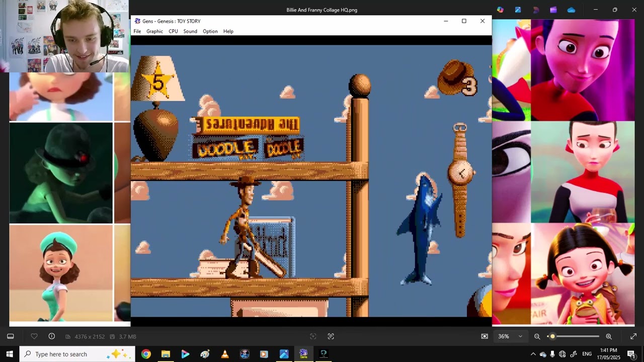Click the pen icon in system tray
Image resolution: width=644 pixels, height=362 pixels.
[573, 354]
